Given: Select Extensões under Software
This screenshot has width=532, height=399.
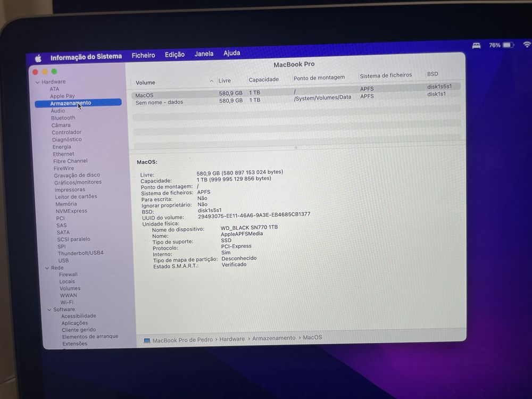Looking at the screenshot, I should click(75, 344).
